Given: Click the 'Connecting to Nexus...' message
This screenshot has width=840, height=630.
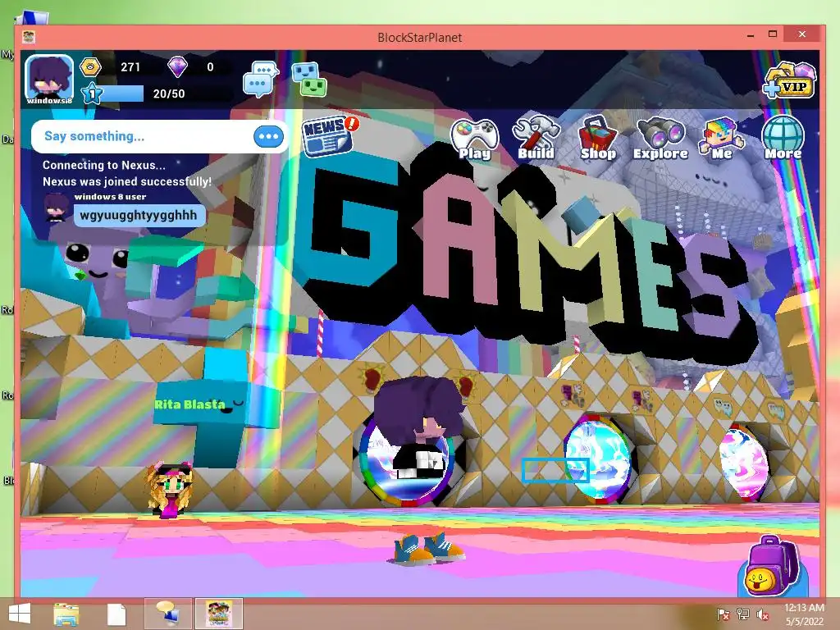Looking at the screenshot, I should click(x=104, y=165).
